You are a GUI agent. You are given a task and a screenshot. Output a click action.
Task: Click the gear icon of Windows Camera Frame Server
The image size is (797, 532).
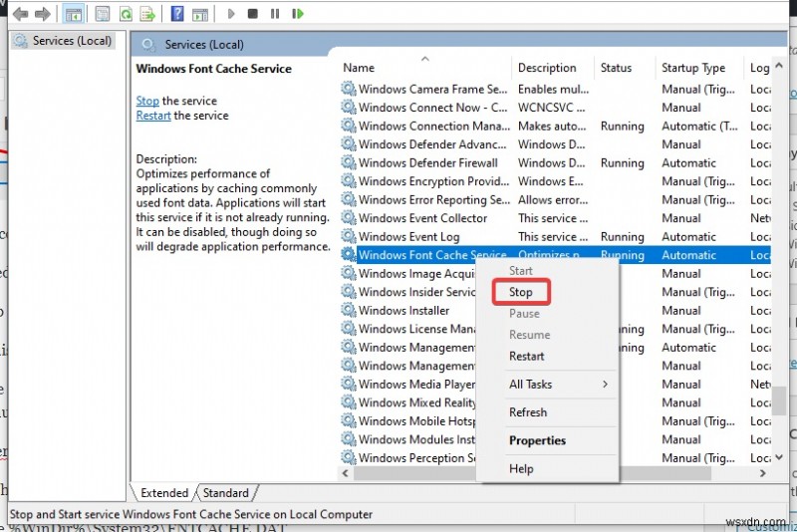(x=348, y=89)
